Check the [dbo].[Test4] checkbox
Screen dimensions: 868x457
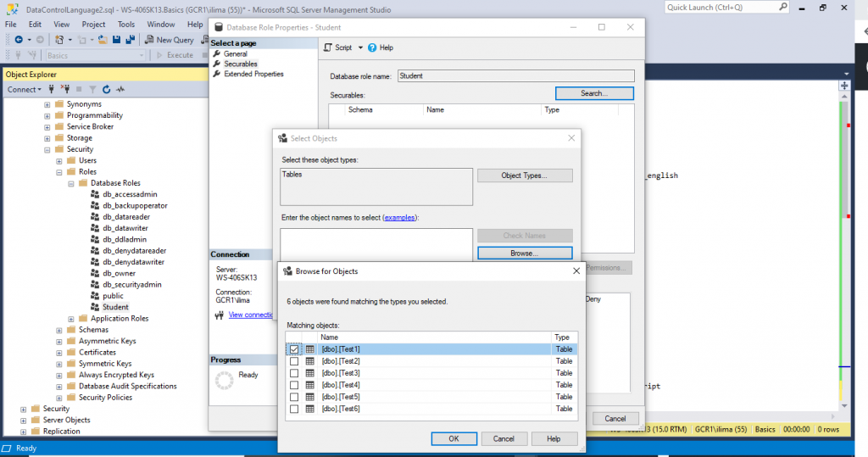click(x=294, y=385)
